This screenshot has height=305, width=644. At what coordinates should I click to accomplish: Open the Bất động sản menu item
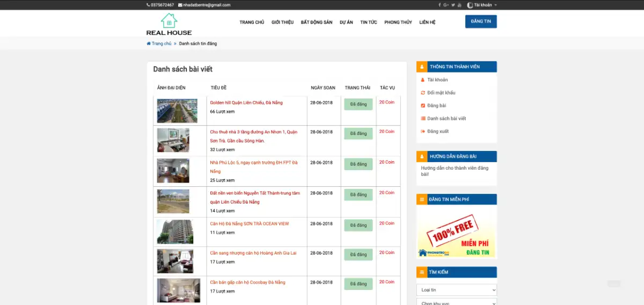[x=317, y=22]
